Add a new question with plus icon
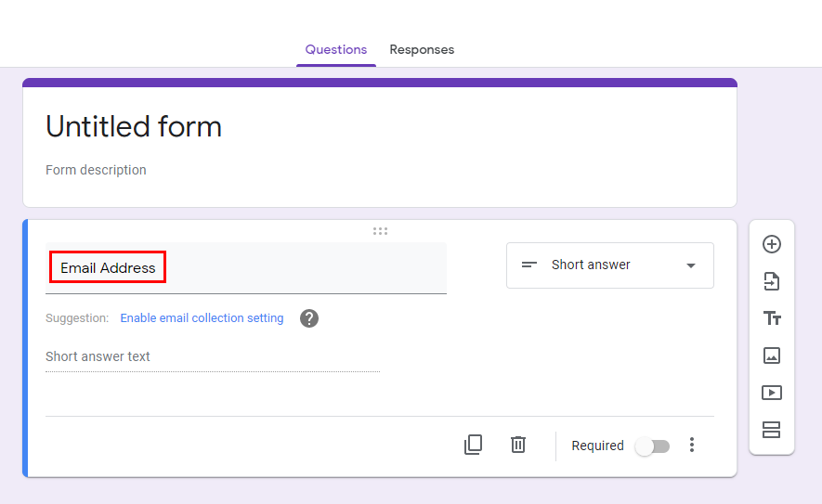The width and height of the screenshot is (822, 504). coord(772,244)
